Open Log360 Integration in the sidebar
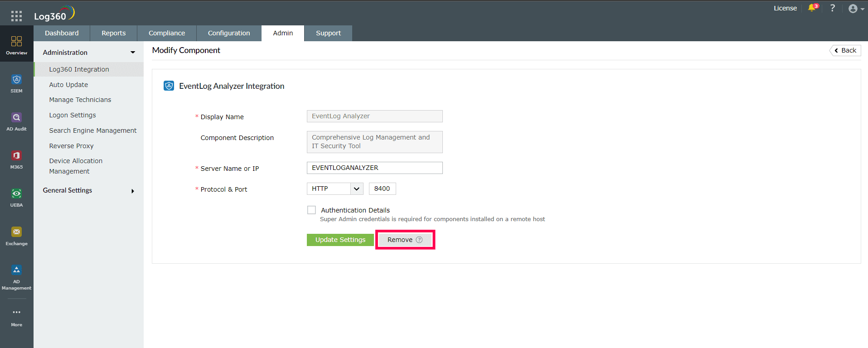 (x=89, y=69)
